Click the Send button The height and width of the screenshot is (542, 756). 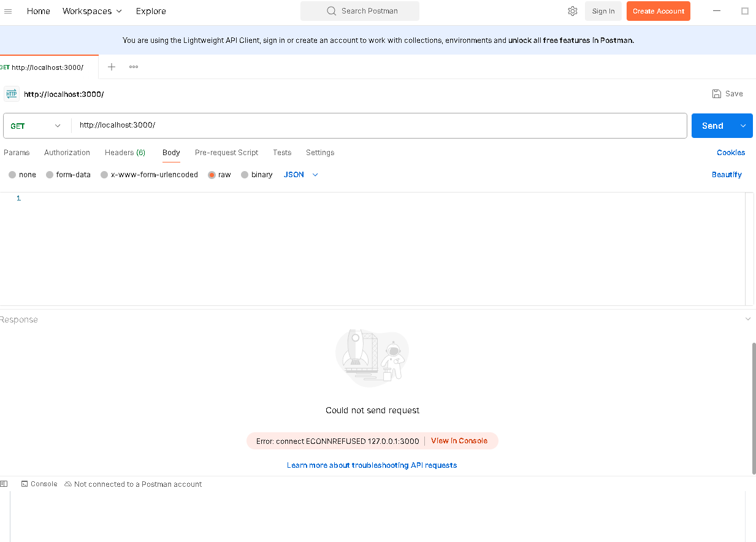[x=713, y=126]
